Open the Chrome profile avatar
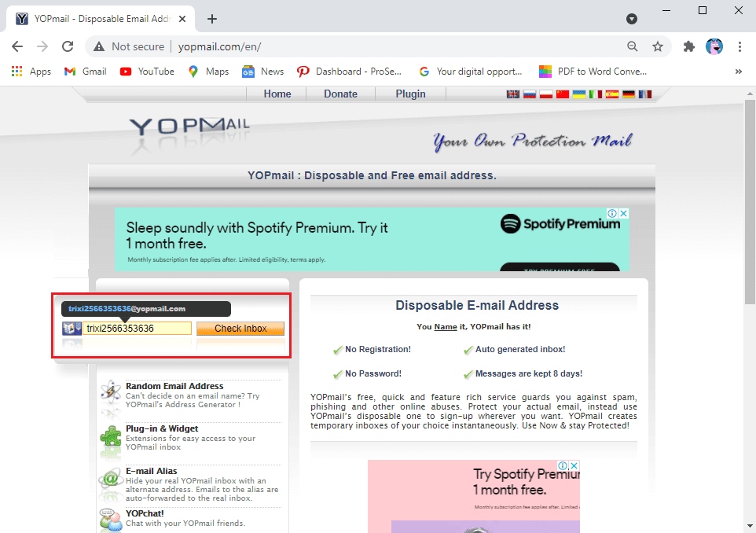 pyautogui.click(x=714, y=46)
